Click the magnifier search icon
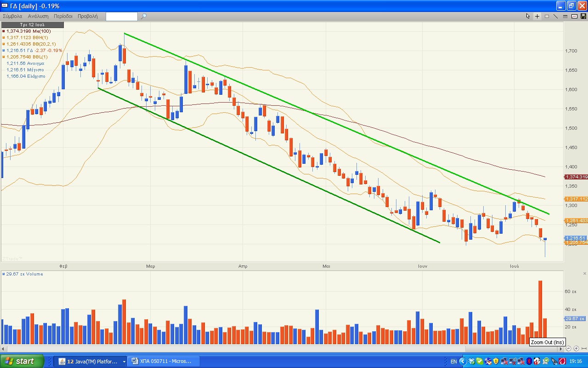The image size is (588, 368). tap(143, 16)
